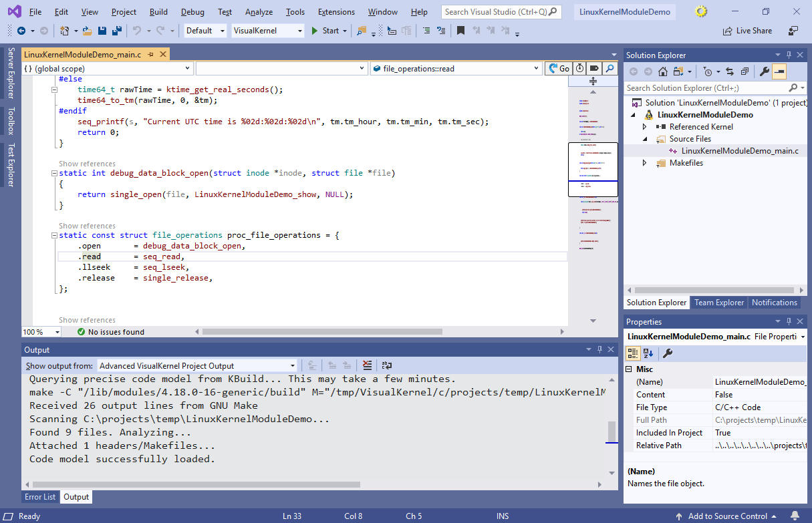This screenshot has height=523, width=812.
Task: Open Property Pages wrench in the Properties panel
Action: point(667,353)
